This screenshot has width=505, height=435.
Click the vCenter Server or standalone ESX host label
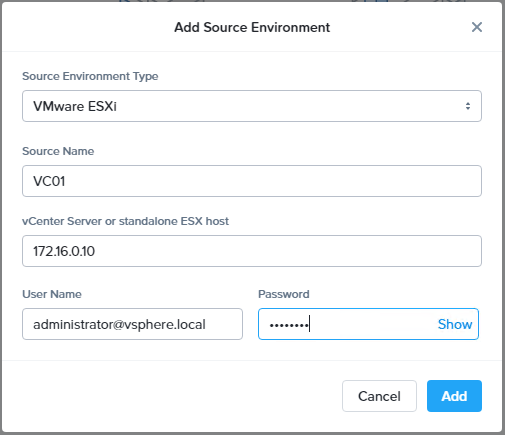pos(125,221)
